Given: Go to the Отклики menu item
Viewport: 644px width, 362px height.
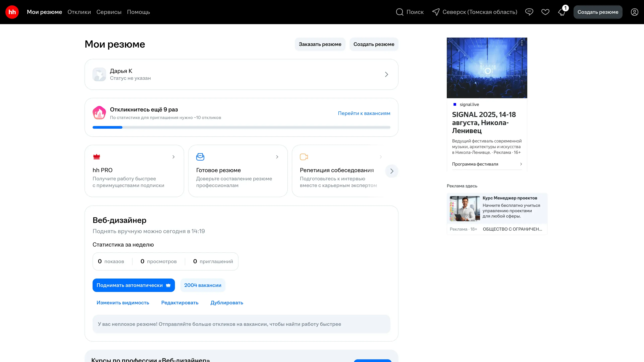Looking at the screenshot, I should pyautogui.click(x=79, y=12).
